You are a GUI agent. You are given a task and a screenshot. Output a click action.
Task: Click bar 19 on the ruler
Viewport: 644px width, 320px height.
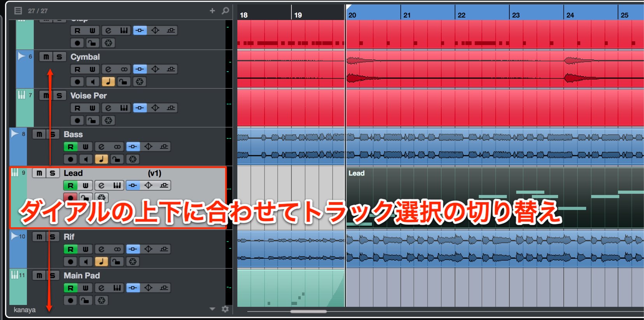click(x=298, y=15)
